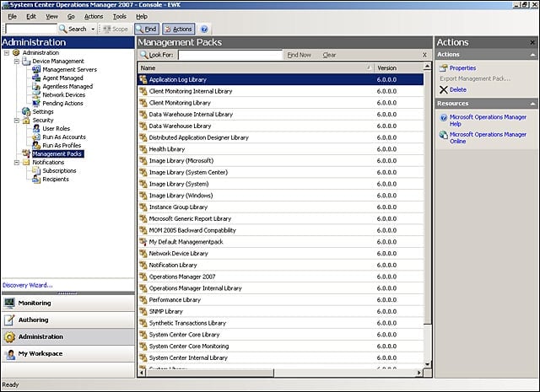Open the Discovery Wizard link
Screen dimensions: 540x392
coord(28,285)
